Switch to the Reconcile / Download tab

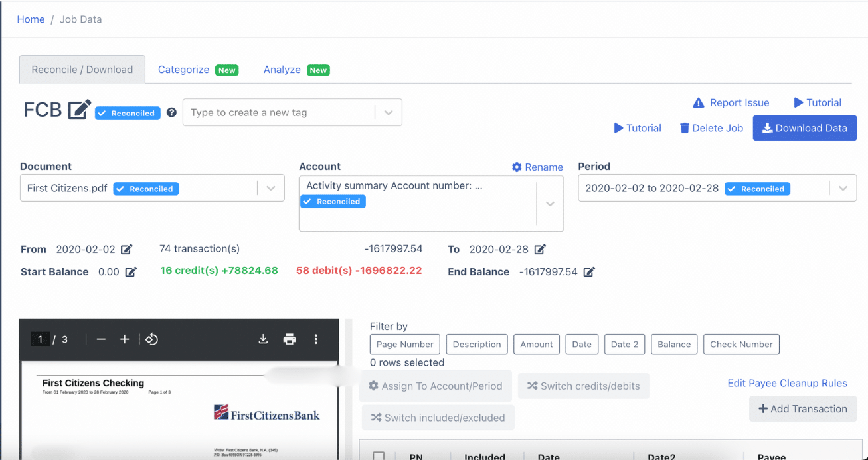tap(82, 70)
